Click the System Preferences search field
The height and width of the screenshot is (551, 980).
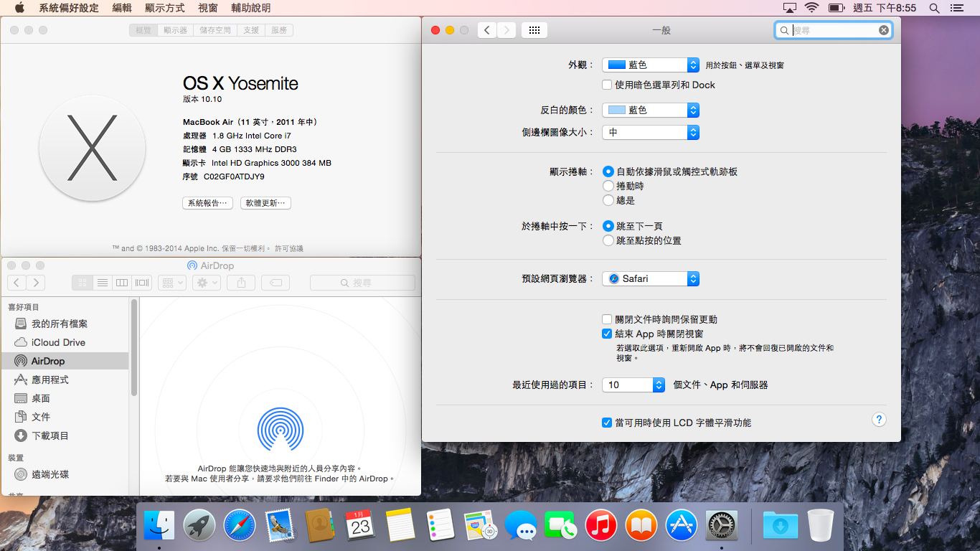click(x=834, y=30)
